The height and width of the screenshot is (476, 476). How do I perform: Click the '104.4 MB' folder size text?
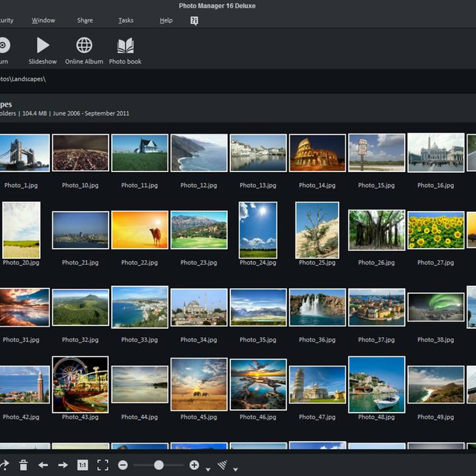pyautogui.click(x=35, y=113)
